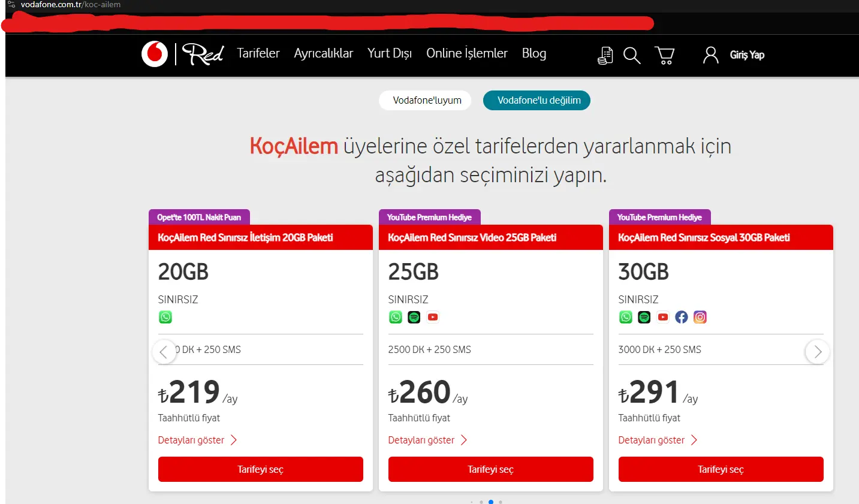Click the Opet'te 100TL Nakit Puan badge
Image resolution: width=859 pixels, height=504 pixels.
pyautogui.click(x=199, y=217)
